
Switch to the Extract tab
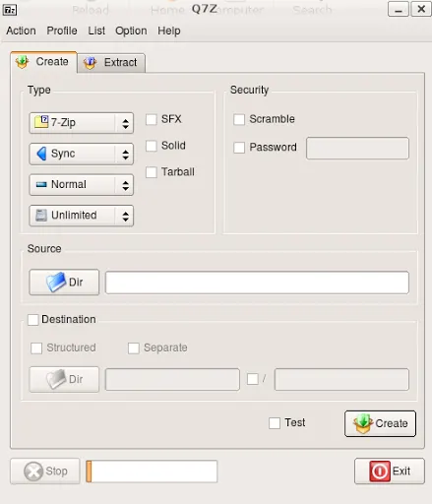click(x=111, y=63)
